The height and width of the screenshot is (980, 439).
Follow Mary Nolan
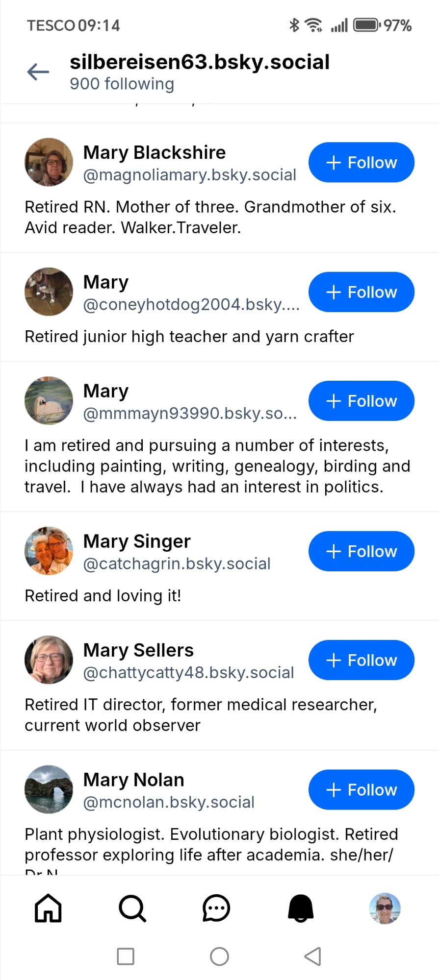coord(361,789)
